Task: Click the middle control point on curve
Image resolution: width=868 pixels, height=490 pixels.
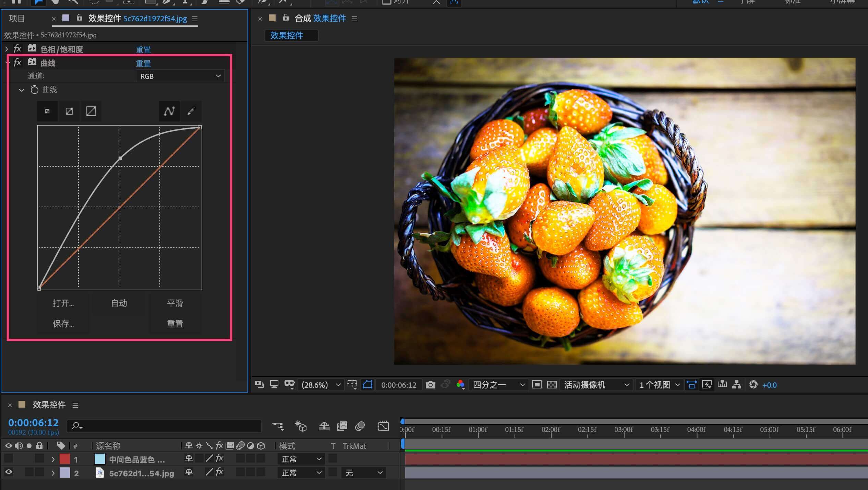Action: (120, 158)
